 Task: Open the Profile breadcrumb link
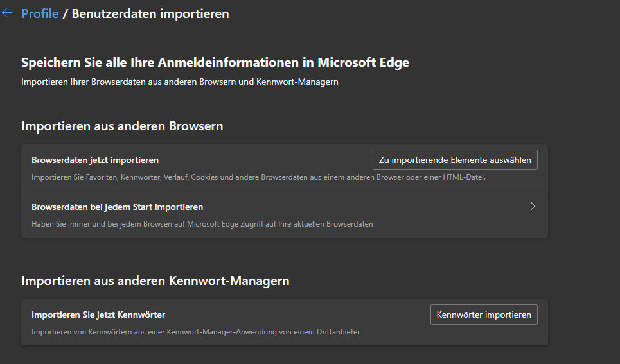40,13
